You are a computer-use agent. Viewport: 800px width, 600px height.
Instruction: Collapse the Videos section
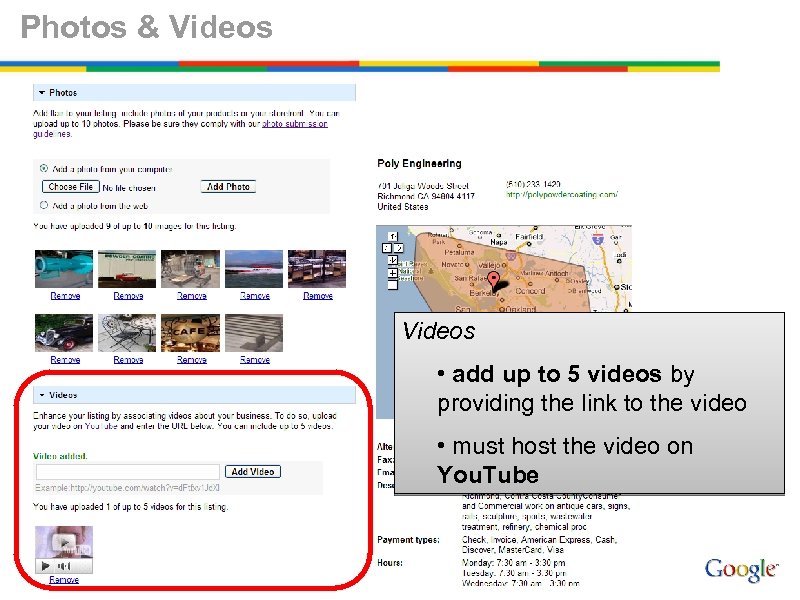pos(42,394)
